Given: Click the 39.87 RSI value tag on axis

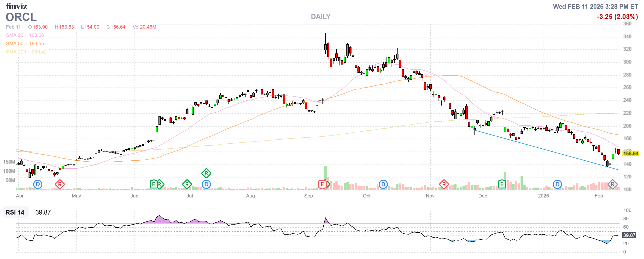Looking at the screenshot, I should (x=629, y=235).
